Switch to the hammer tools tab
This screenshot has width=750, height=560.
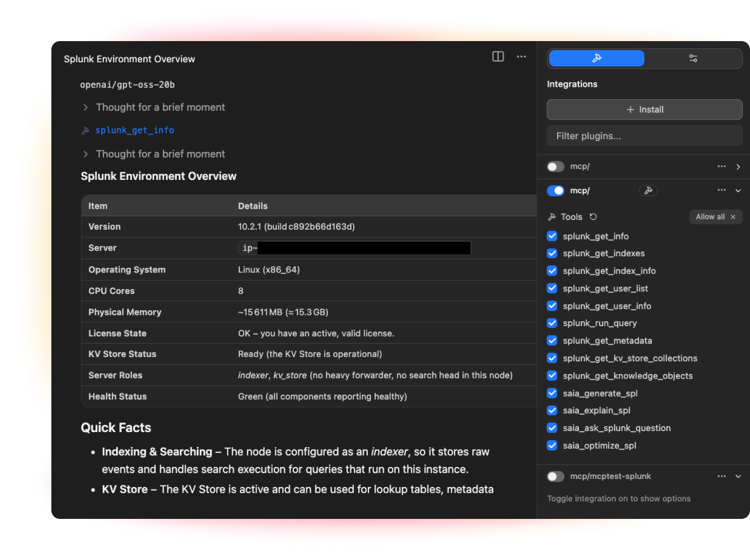click(x=596, y=59)
